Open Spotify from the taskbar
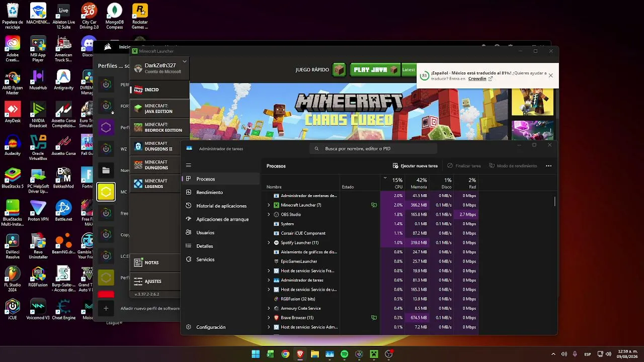This screenshot has height=362, width=644. (344, 354)
